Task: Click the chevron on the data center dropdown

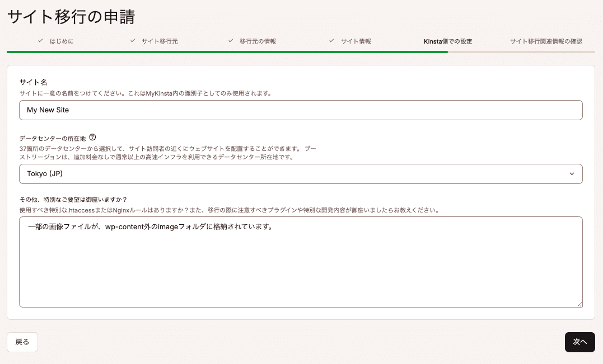Action: pyautogui.click(x=572, y=174)
